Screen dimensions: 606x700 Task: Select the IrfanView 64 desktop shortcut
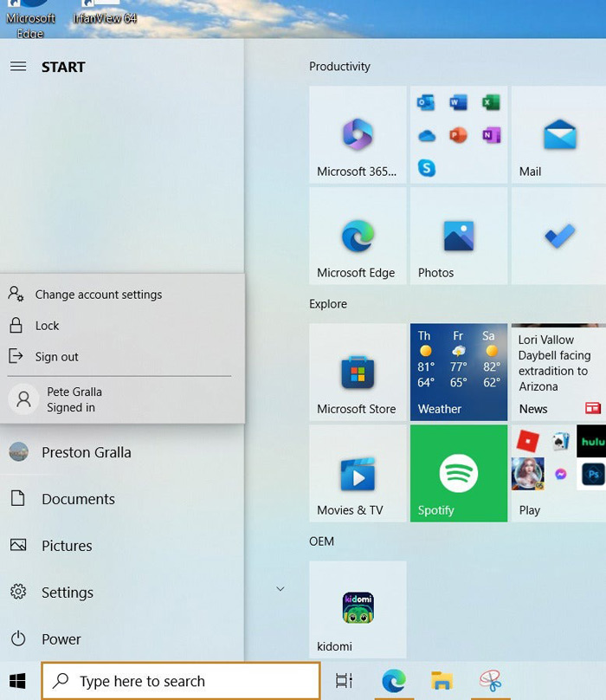pyautogui.click(x=105, y=12)
